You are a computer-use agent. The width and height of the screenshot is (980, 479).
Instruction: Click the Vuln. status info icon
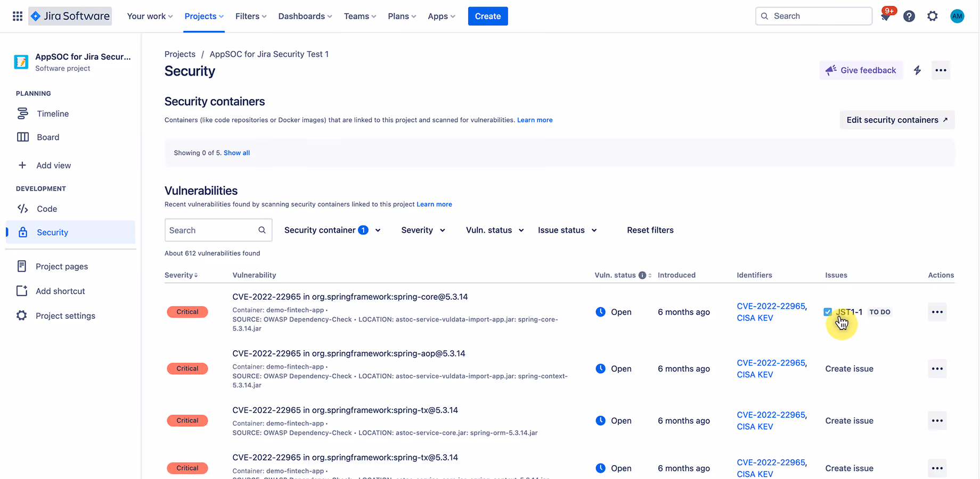[642, 275]
